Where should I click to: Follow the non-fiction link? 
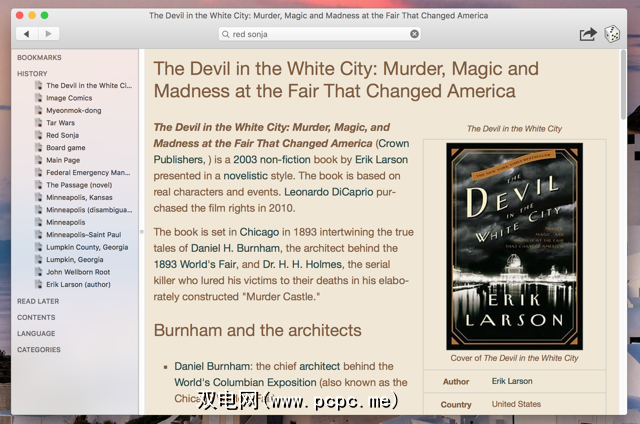coord(285,160)
